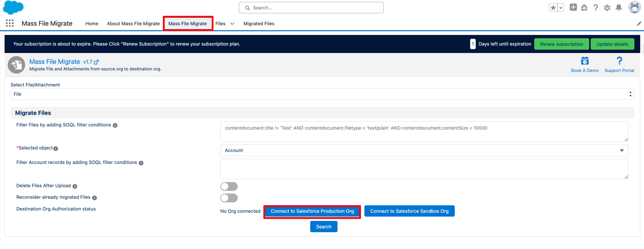Viewport: 644px width, 249px height.
Task: Click the Book A Demo calendar icon
Action: click(585, 61)
